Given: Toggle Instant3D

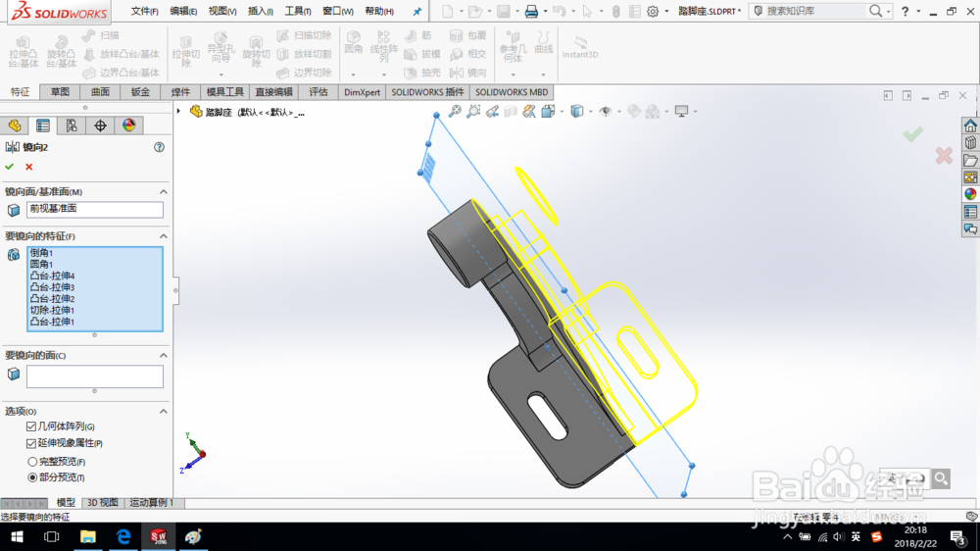Looking at the screenshot, I should [x=580, y=47].
